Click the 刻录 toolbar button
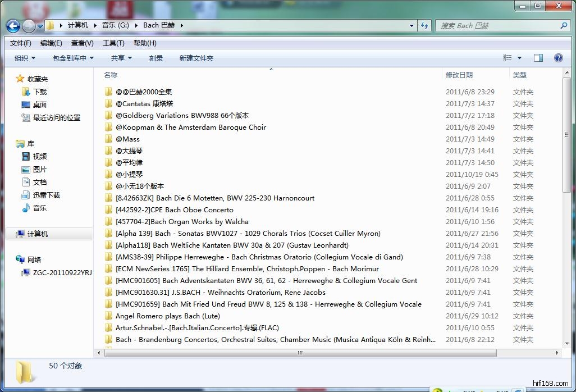Screen dimensions: 576x392 point(156,58)
